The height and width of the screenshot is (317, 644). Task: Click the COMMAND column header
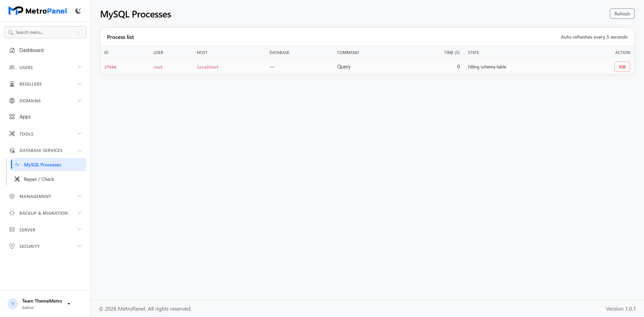348,53
